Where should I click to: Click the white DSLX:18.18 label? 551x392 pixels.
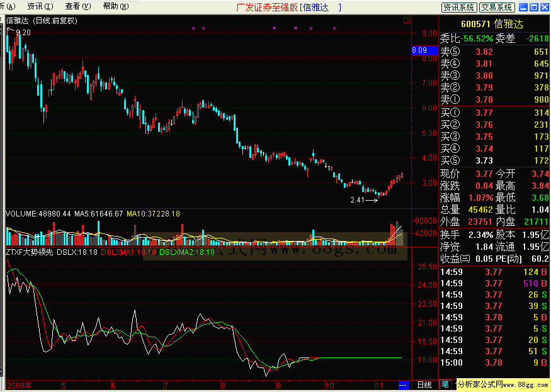[77, 252]
